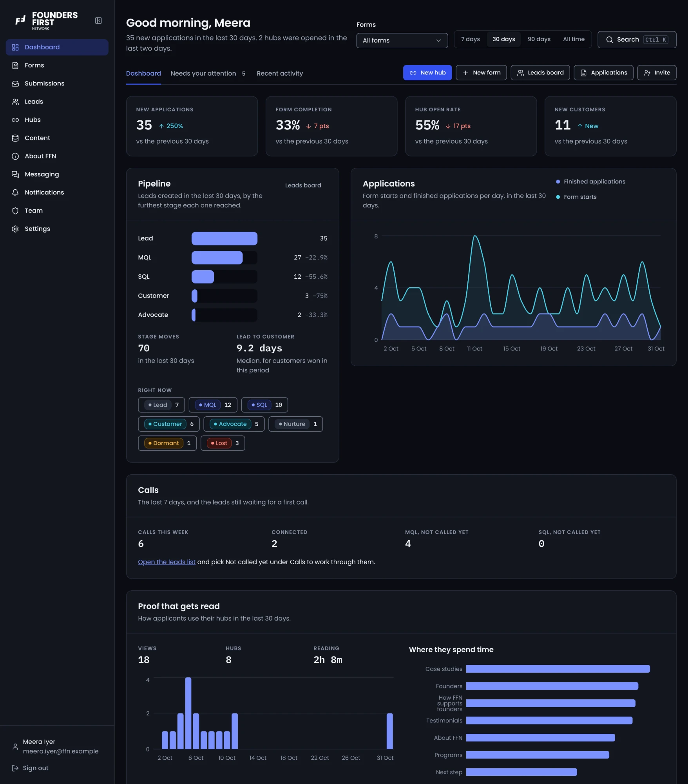
Task: Open Applications from top toolbar
Action: 603,73
